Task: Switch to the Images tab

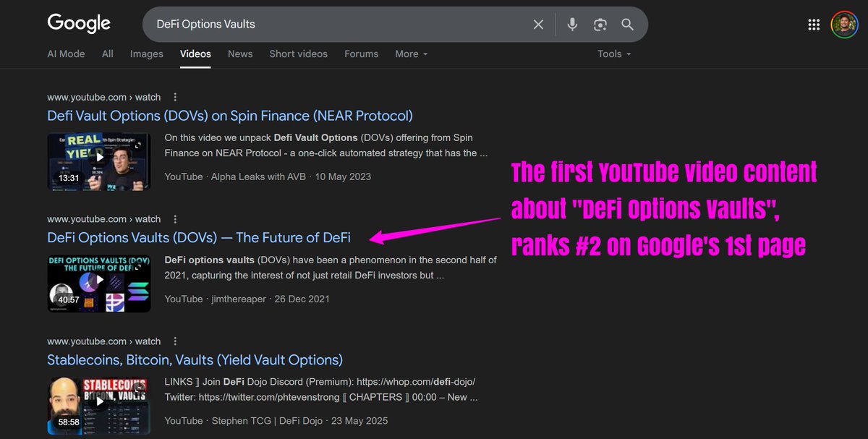Action: click(x=146, y=54)
